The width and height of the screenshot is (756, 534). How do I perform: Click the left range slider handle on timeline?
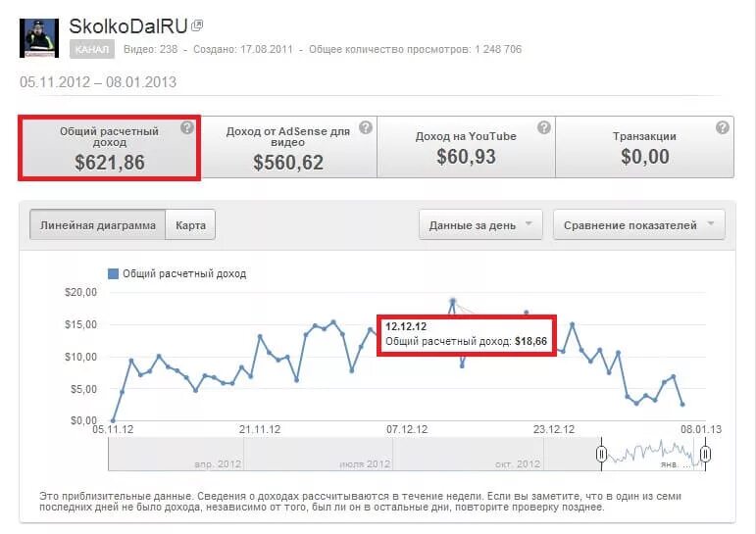click(x=601, y=454)
